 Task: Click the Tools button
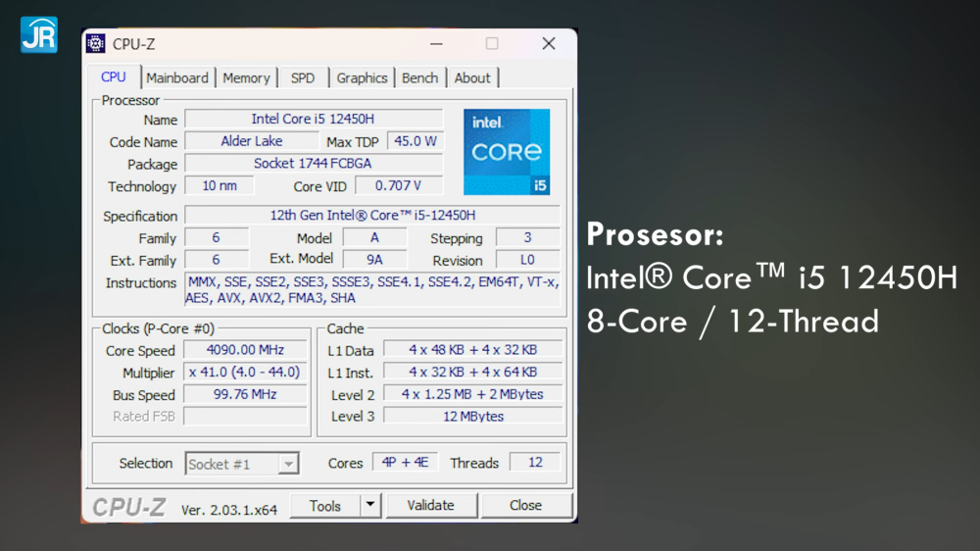pyautogui.click(x=325, y=505)
